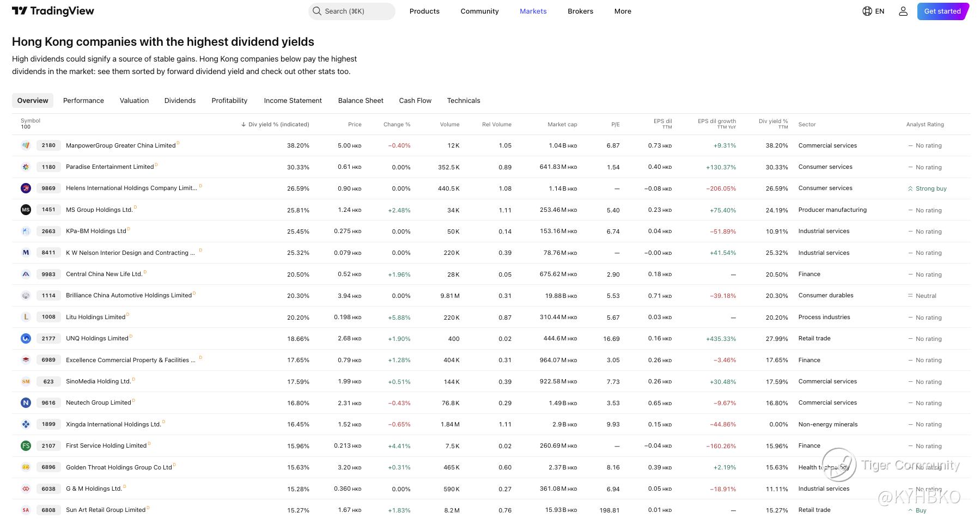This screenshot has height=519, width=980.
Task: Sort table by P/E column header
Action: click(616, 124)
